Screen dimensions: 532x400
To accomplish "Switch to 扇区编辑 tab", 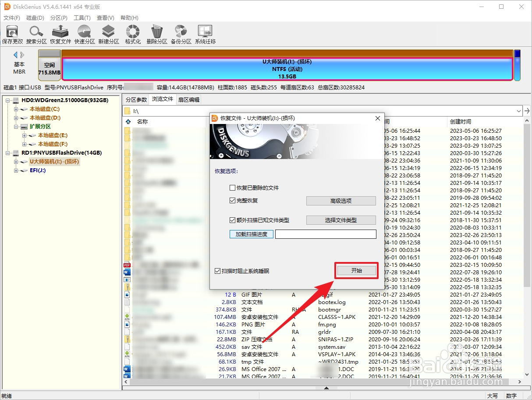I will pos(188,99).
